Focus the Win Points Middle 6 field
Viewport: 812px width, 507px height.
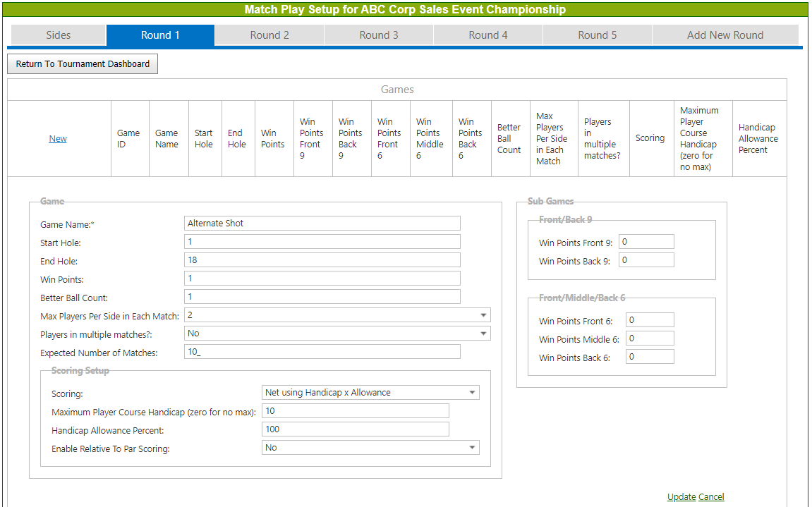click(x=650, y=339)
